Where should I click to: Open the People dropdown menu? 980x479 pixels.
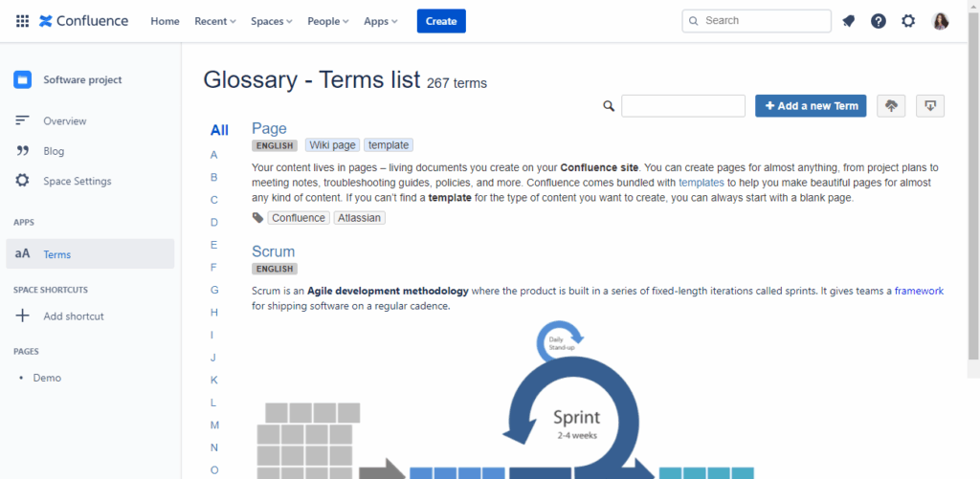coord(328,21)
